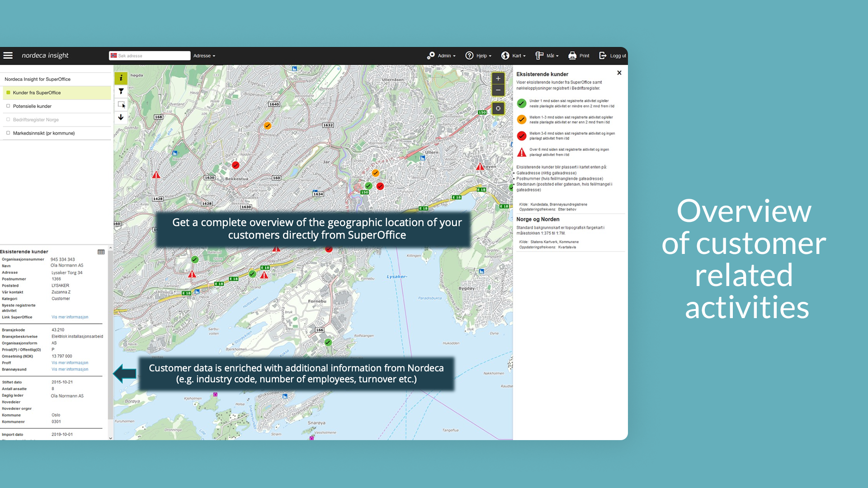Click the founding date 2015-10-21

(x=62, y=382)
